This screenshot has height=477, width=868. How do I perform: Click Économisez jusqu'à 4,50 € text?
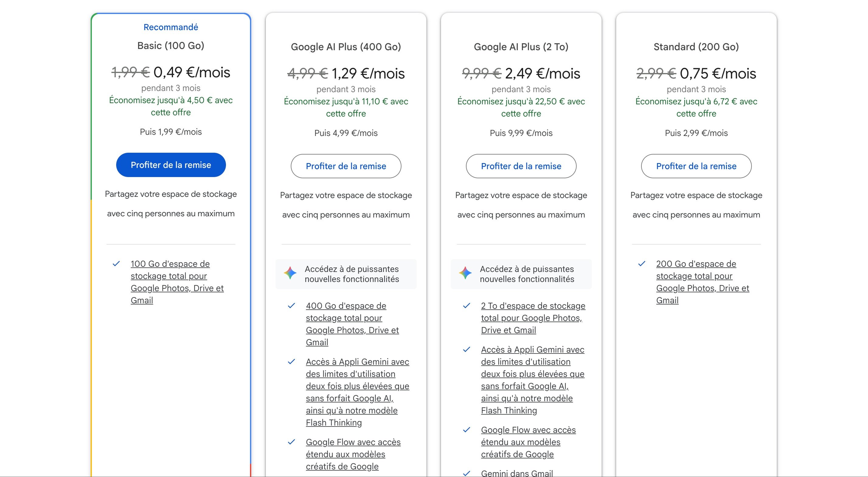click(171, 106)
